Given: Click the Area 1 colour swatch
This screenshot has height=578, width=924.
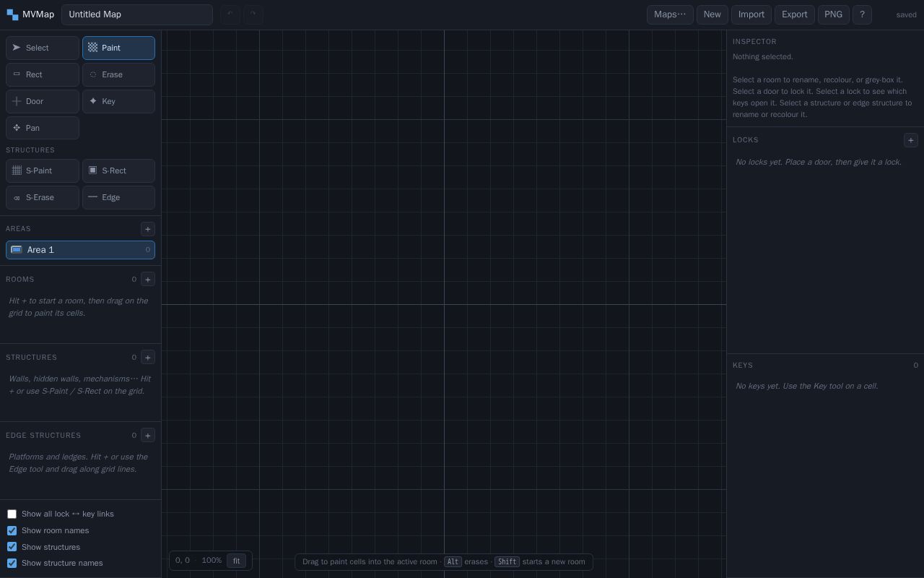Looking at the screenshot, I should pos(17,250).
